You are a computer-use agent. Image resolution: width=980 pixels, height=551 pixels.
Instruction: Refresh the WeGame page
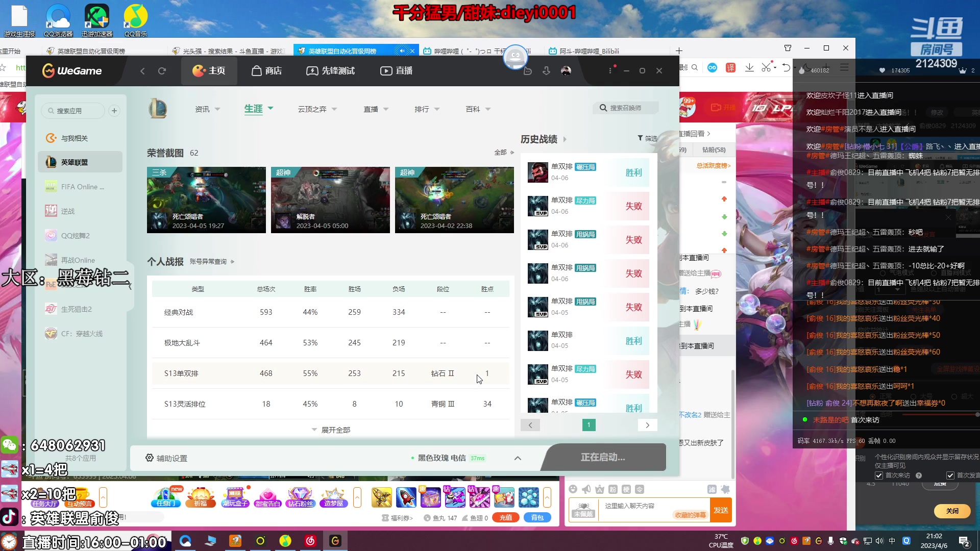tap(162, 71)
